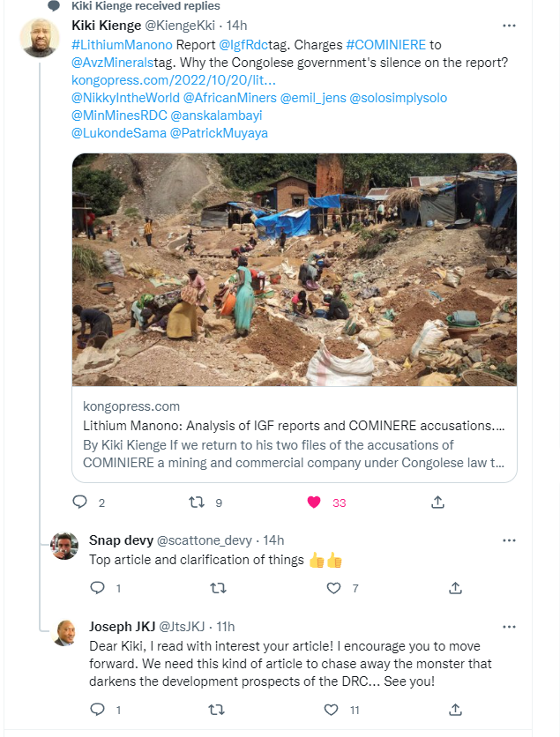Image resolution: width=560 pixels, height=737 pixels.
Task: Retweet Snap devy's comment
Action: (217, 587)
